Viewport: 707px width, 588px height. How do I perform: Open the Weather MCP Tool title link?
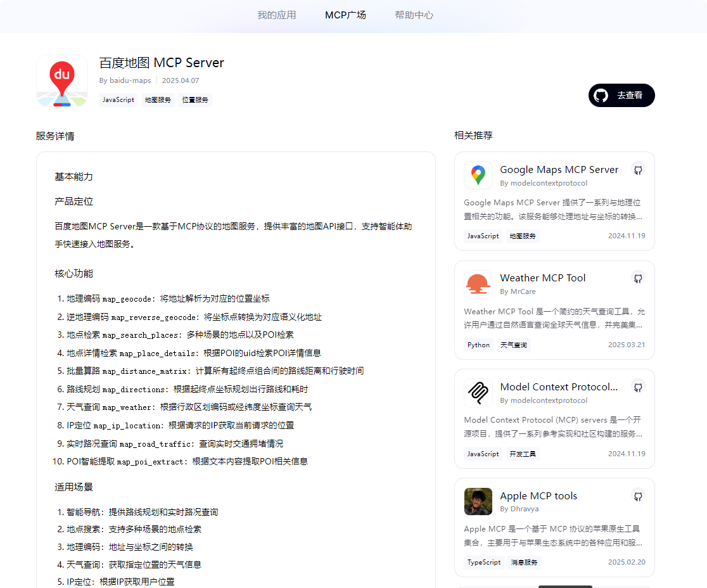(x=542, y=278)
